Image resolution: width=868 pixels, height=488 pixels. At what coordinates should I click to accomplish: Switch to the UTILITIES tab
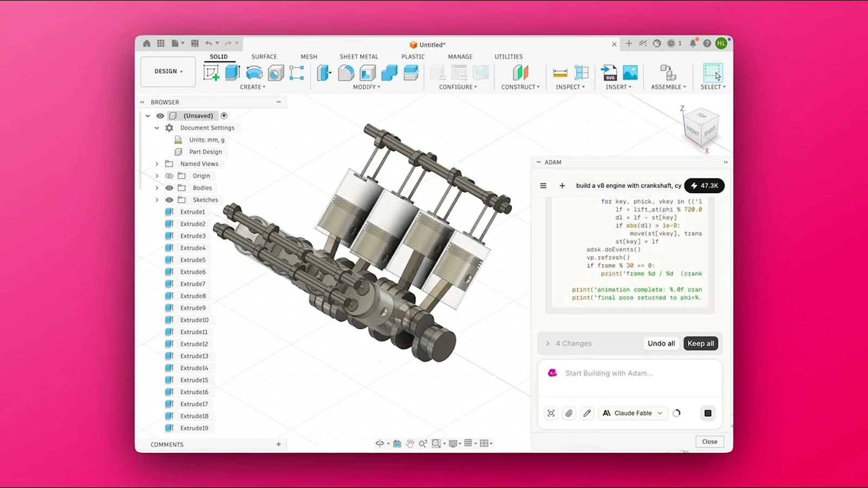pyautogui.click(x=509, y=56)
